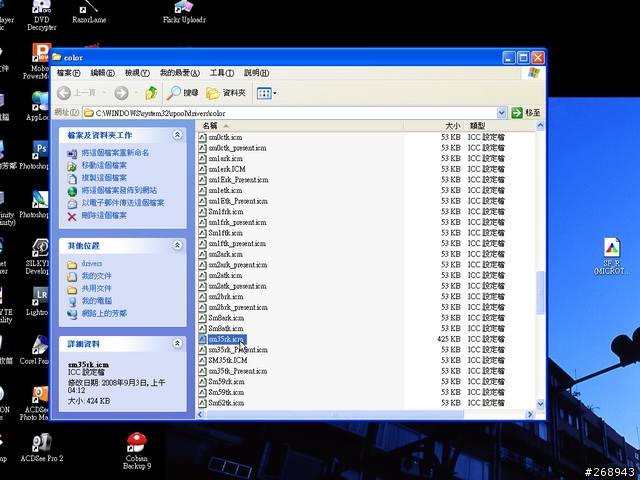Open the Back button history dropdown
The height and width of the screenshot is (480, 640).
click(104, 93)
